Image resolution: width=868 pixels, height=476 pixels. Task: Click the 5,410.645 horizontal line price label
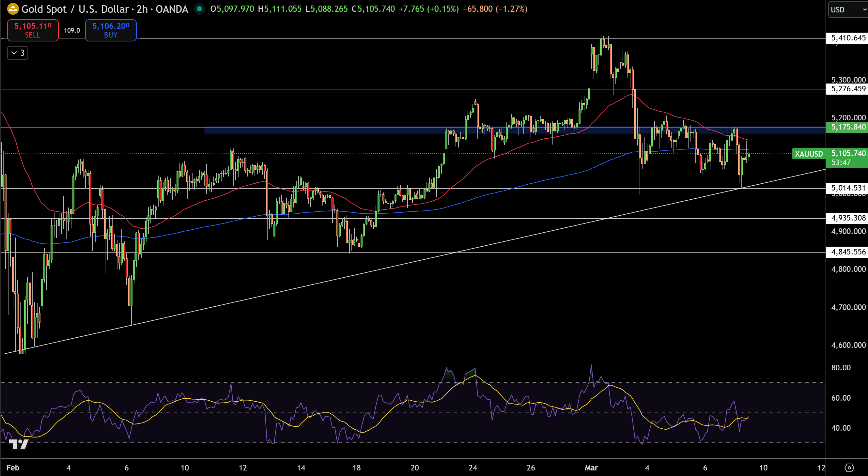pos(848,38)
